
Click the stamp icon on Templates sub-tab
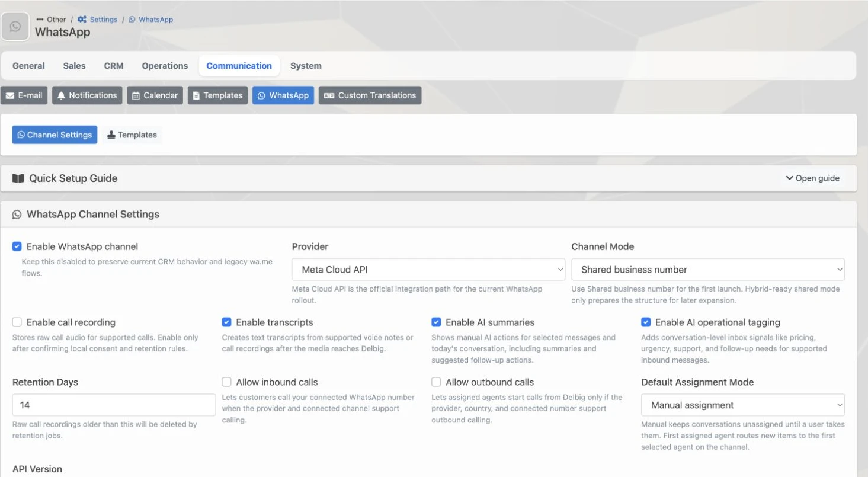[x=111, y=135]
